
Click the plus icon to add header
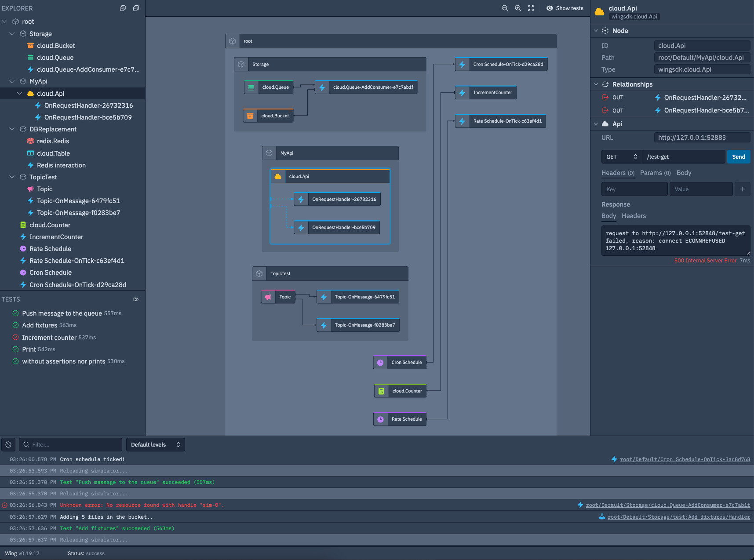[742, 189]
